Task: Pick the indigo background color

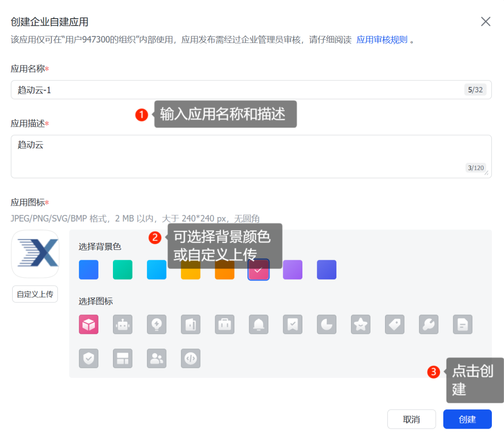Action: point(327,269)
